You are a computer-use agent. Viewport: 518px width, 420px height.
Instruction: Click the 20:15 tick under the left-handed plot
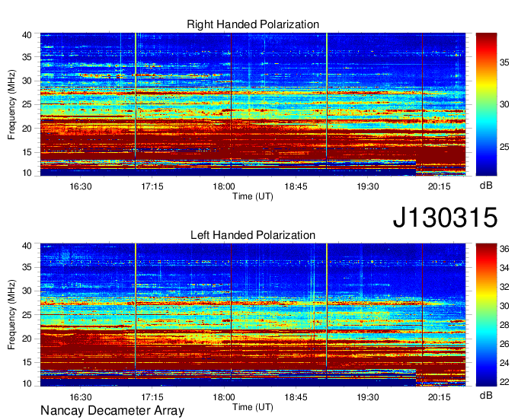click(440, 397)
